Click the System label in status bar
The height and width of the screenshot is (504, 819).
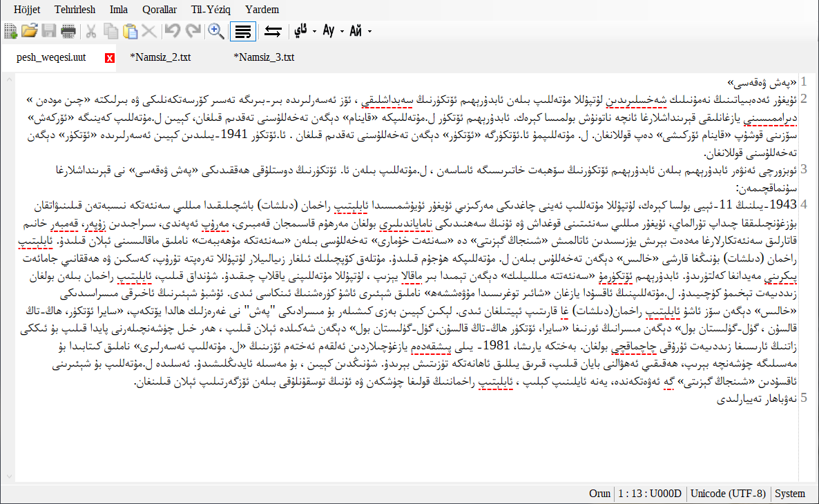pos(790,494)
